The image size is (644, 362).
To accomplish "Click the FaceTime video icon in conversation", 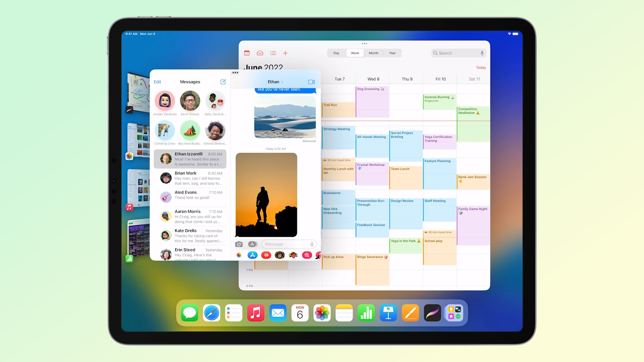I will pos(311,81).
